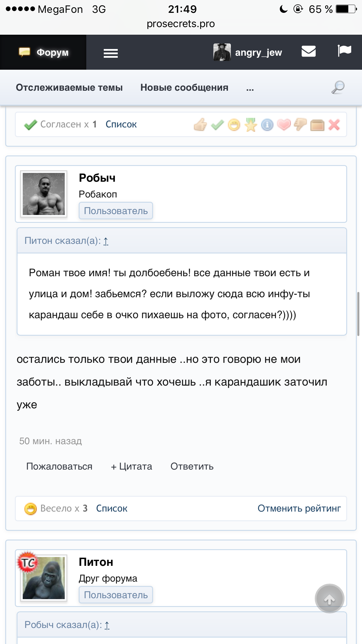362x644 pixels.
Task: Expand the three-dots overflow menu
Action: 250,88
